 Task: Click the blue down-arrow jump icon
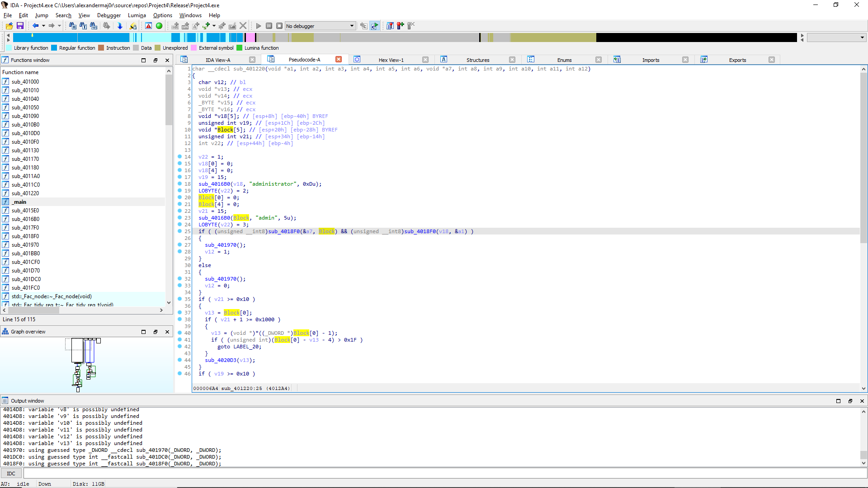pyautogui.click(x=120, y=26)
